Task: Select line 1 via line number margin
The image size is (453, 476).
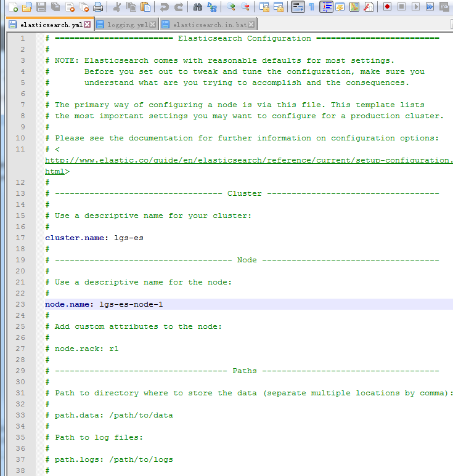Action: [x=22, y=38]
